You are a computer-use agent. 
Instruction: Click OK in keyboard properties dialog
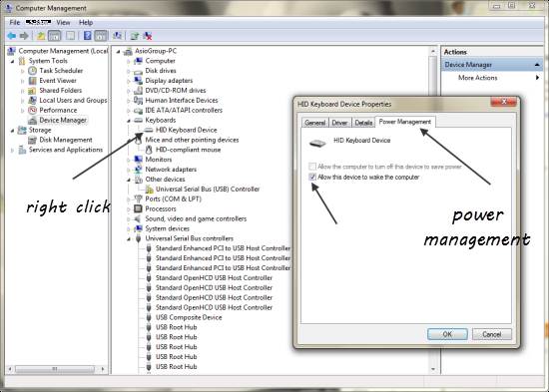point(447,334)
